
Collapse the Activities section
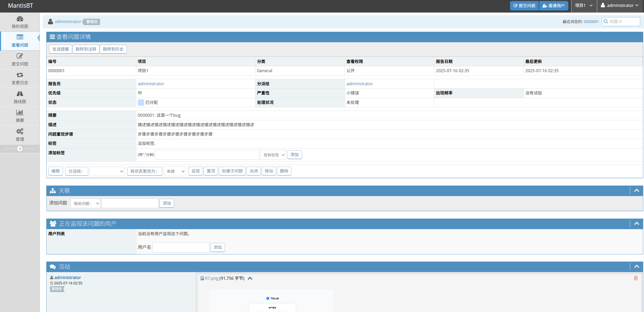[637, 266]
